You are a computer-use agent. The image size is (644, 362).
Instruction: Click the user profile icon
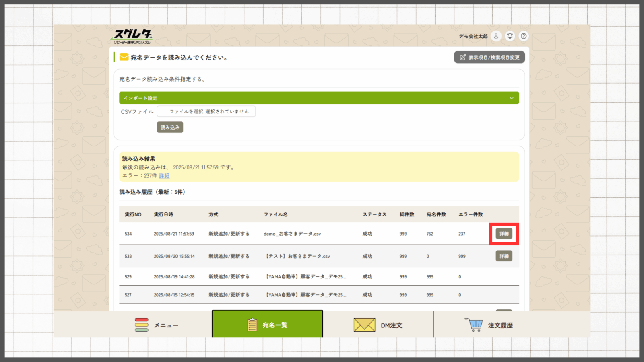pos(496,36)
